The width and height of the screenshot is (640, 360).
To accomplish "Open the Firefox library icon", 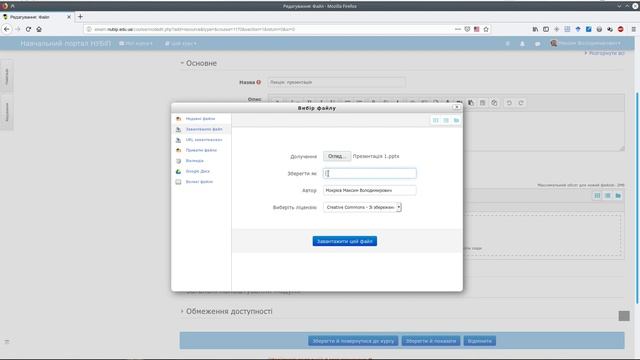I will pos(535,29).
